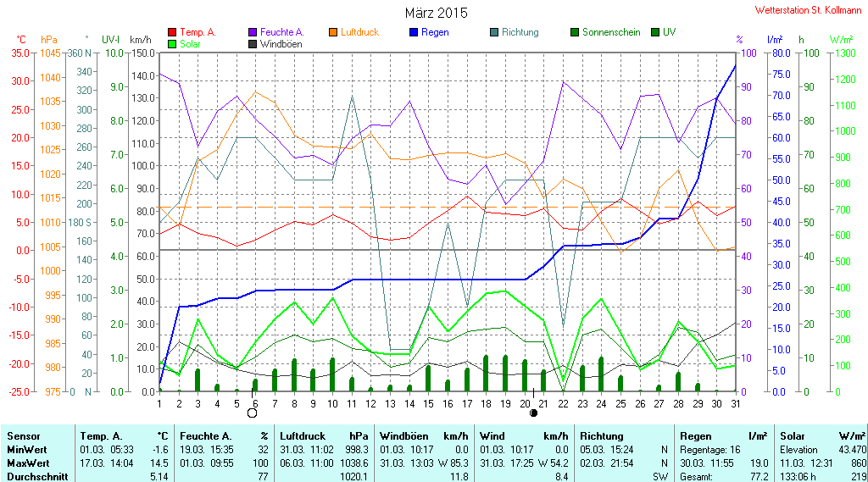Click the März 2015 chart heading
868x482 pixels.
[437, 13]
